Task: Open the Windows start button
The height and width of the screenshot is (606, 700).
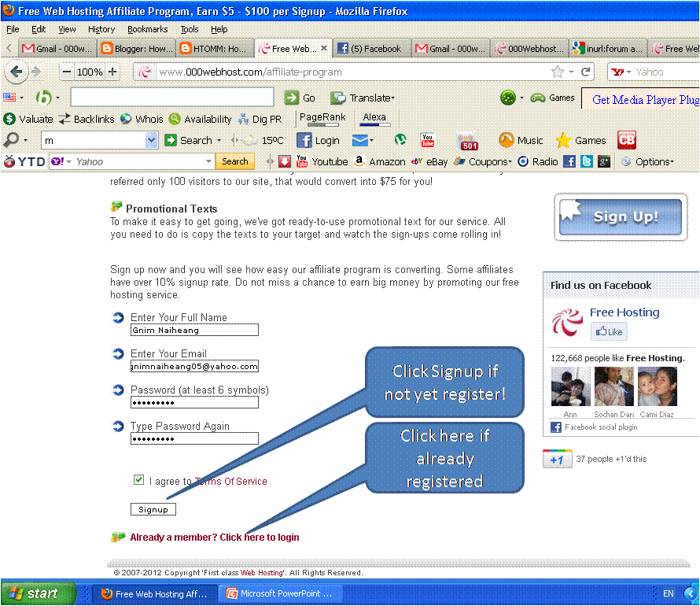Action: tap(38, 593)
